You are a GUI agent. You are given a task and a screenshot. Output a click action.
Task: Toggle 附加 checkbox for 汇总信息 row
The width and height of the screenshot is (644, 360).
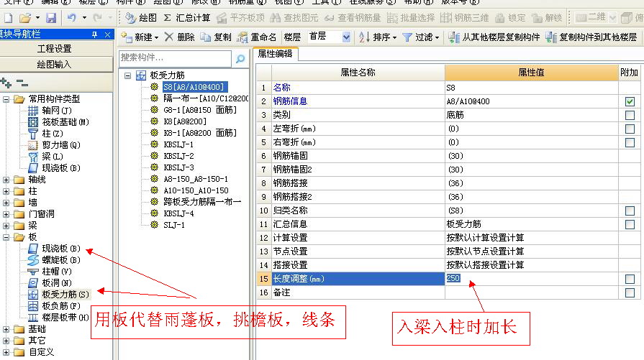(630, 224)
